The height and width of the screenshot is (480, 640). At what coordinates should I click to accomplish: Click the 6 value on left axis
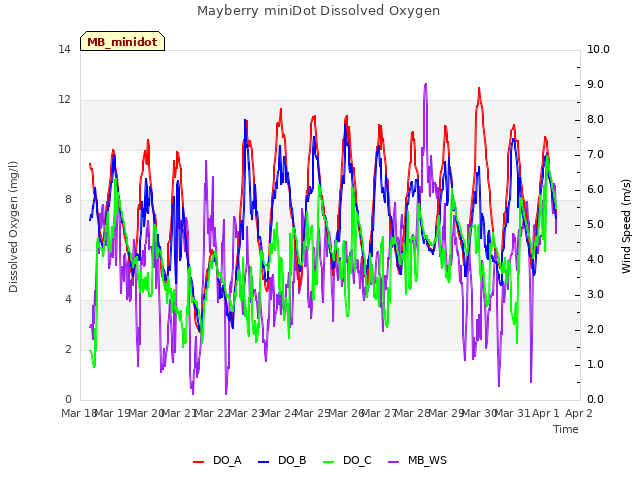(x=68, y=250)
